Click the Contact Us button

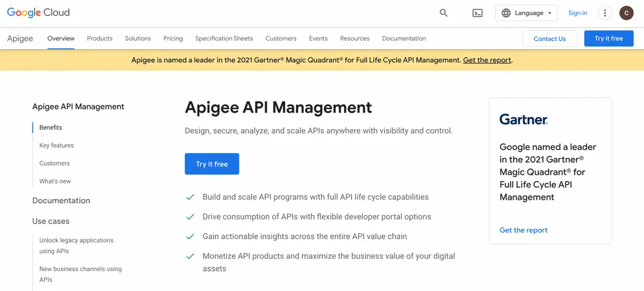click(550, 39)
